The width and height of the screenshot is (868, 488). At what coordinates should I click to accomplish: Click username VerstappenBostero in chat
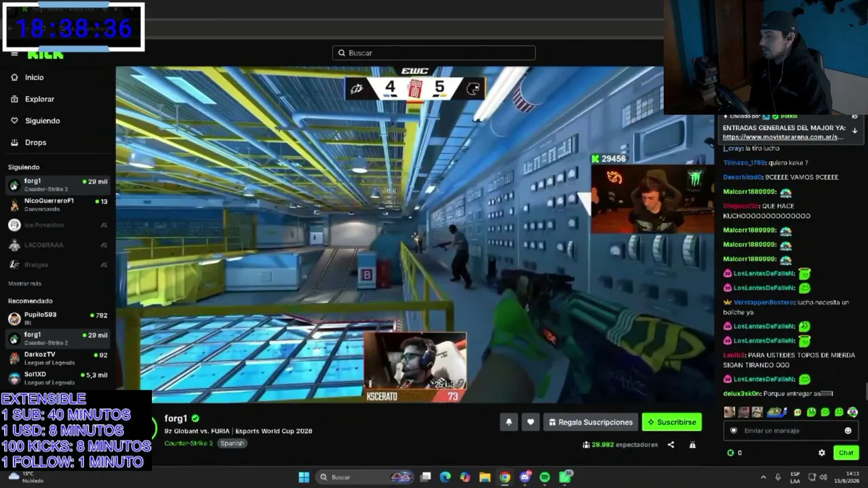[763, 302]
